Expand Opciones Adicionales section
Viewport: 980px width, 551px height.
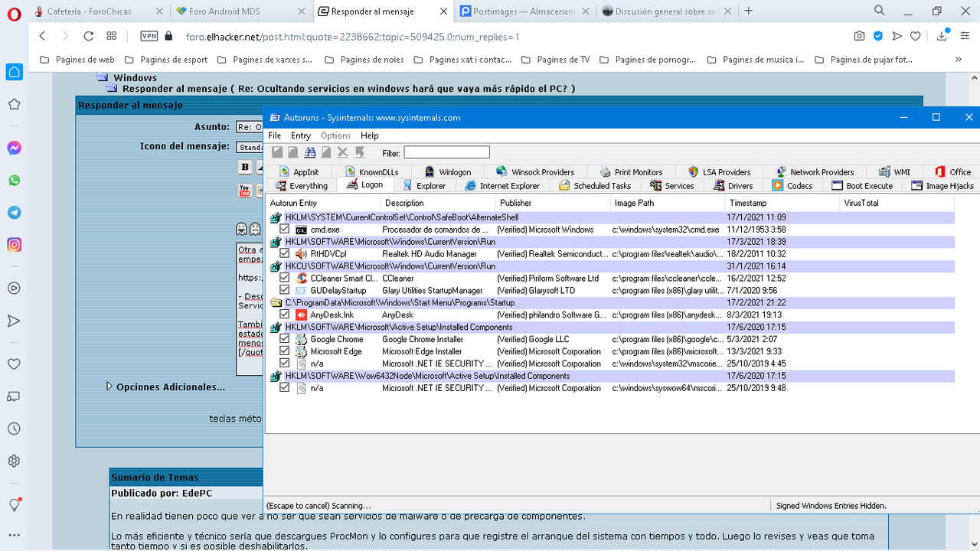pyautogui.click(x=165, y=387)
